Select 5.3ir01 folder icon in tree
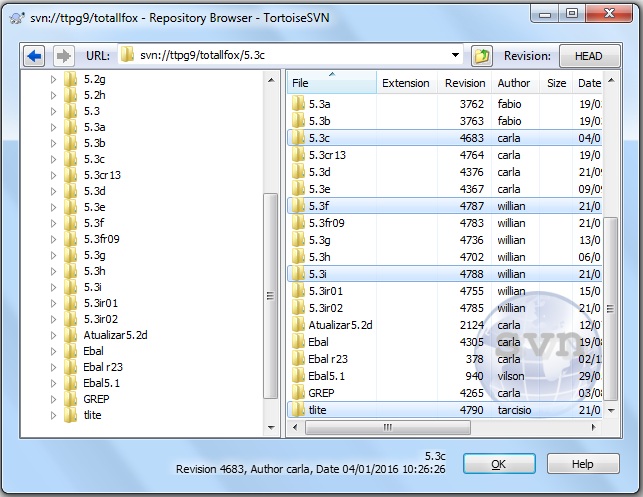The image size is (643, 497). pos(71,303)
